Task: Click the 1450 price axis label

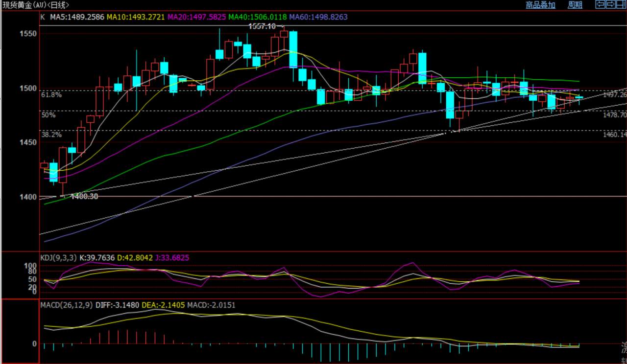Action: tap(28, 142)
